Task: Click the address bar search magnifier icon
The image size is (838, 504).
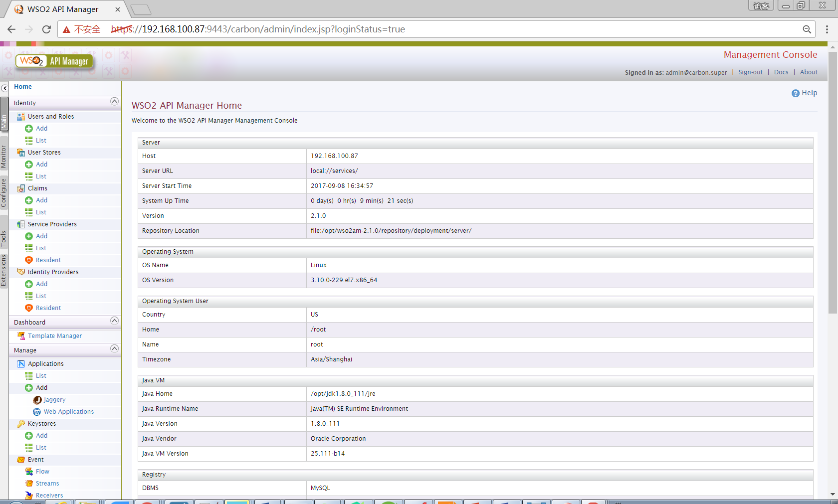Action: click(807, 29)
